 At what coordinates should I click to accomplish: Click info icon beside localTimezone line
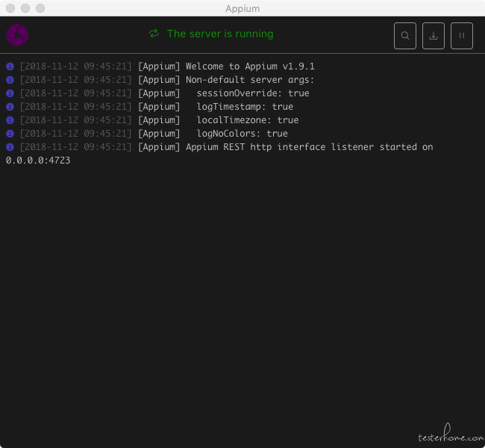[10, 120]
